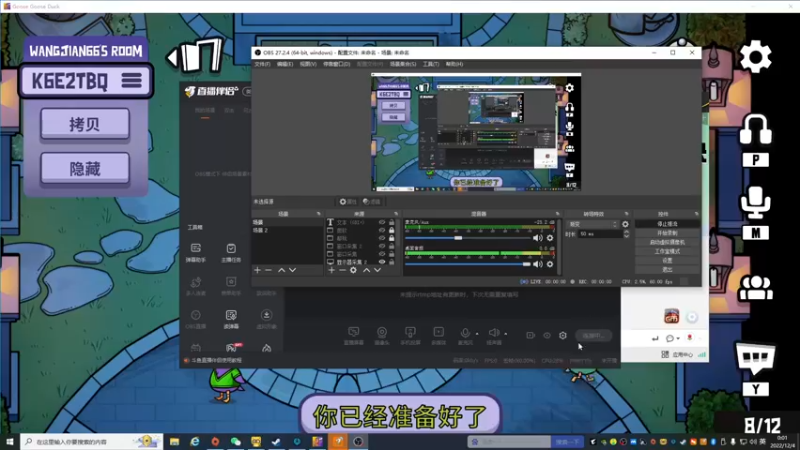Open the scene transition type dropdown
Image resolution: width=800 pixels, height=450 pixels.
(593, 224)
